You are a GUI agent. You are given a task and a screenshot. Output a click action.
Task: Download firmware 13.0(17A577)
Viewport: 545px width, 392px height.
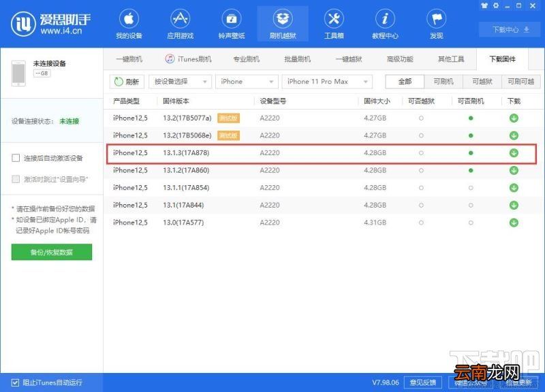(514, 223)
